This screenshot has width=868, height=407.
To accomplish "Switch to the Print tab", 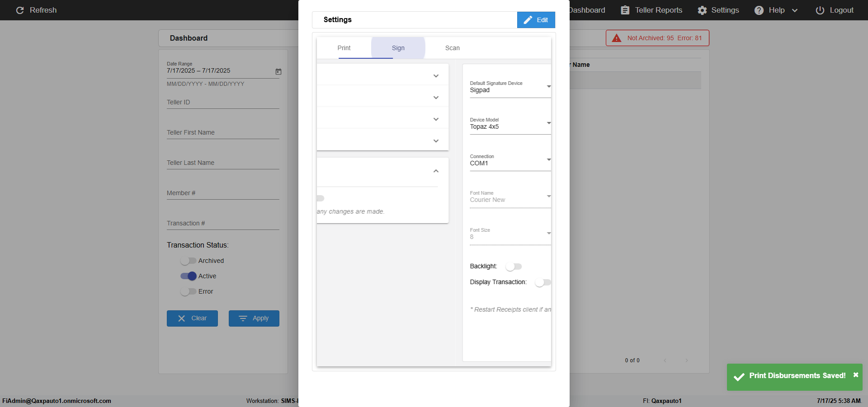I will click(x=344, y=48).
